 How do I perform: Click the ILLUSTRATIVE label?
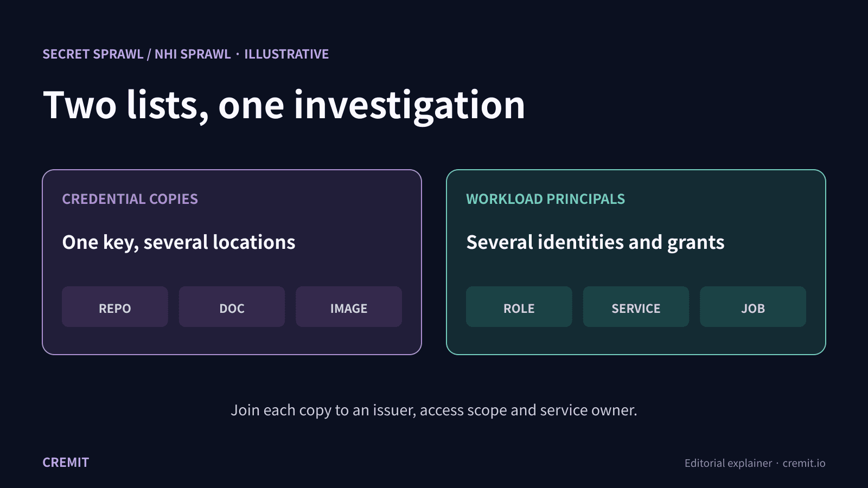[286, 54]
